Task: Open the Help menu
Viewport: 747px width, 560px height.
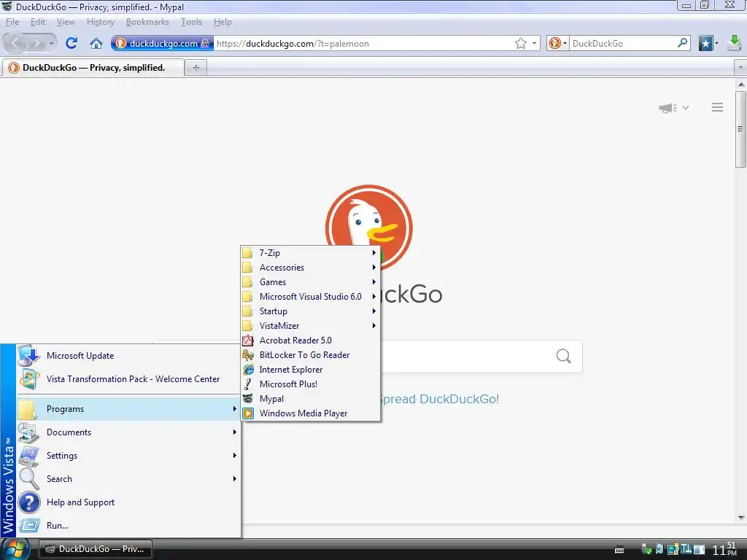Action: [x=222, y=22]
